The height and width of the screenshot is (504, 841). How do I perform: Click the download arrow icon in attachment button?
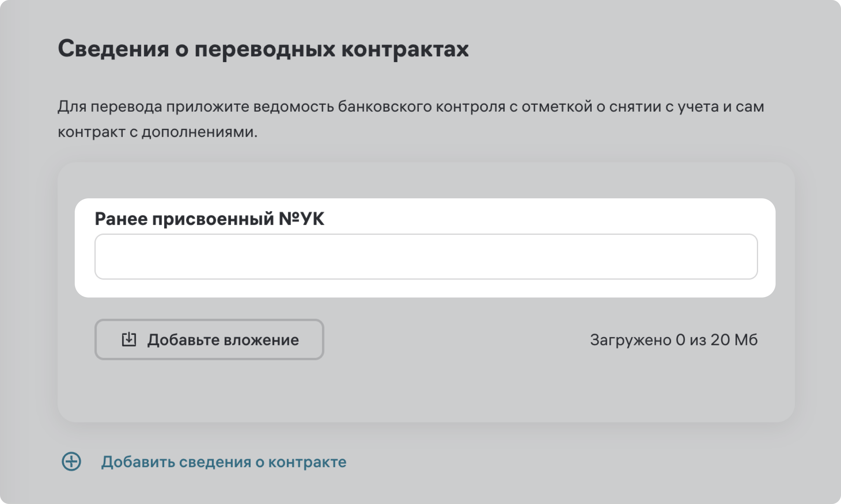[x=129, y=339]
